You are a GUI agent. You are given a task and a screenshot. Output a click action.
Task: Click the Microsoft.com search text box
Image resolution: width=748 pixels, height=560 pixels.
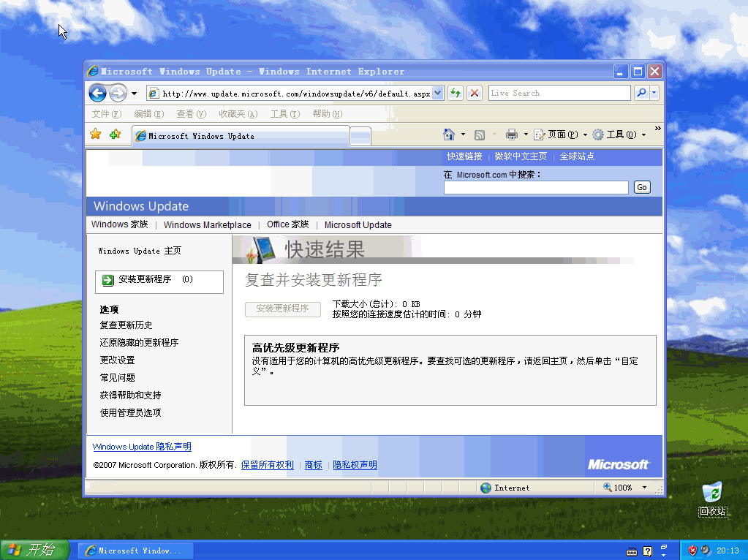pyautogui.click(x=536, y=187)
